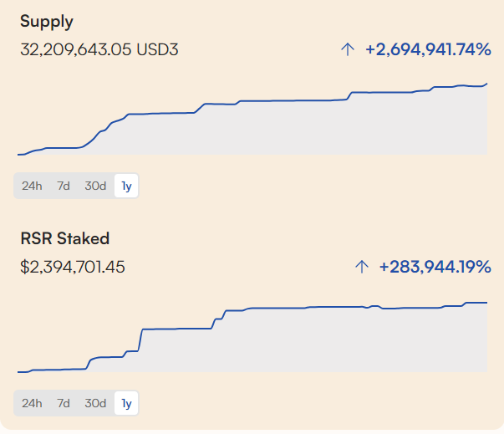The width and height of the screenshot is (504, 434).
Task: Click the $2,394,701.45 staked amount
Action: [73, 267]
